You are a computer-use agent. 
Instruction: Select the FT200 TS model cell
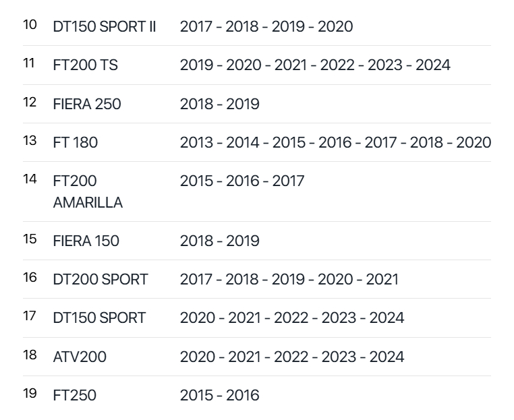click(85, 65)
